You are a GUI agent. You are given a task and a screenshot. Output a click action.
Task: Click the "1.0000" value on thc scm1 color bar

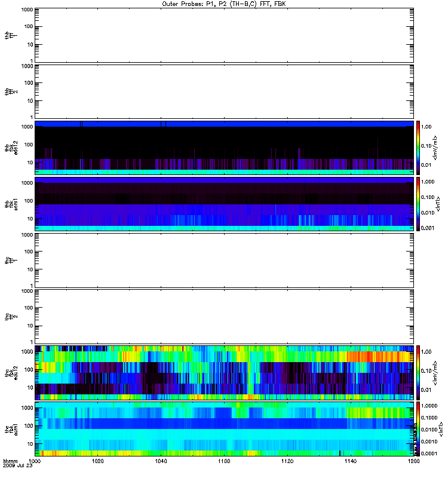pos(429,406)
